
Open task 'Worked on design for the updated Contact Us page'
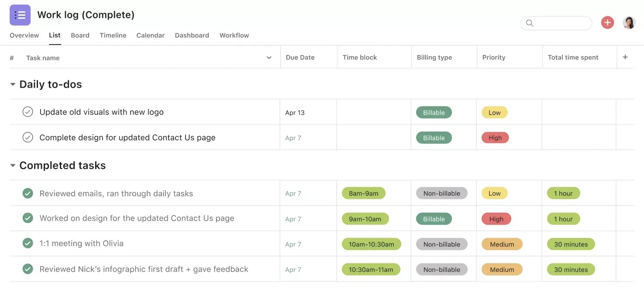coord(137,218)
